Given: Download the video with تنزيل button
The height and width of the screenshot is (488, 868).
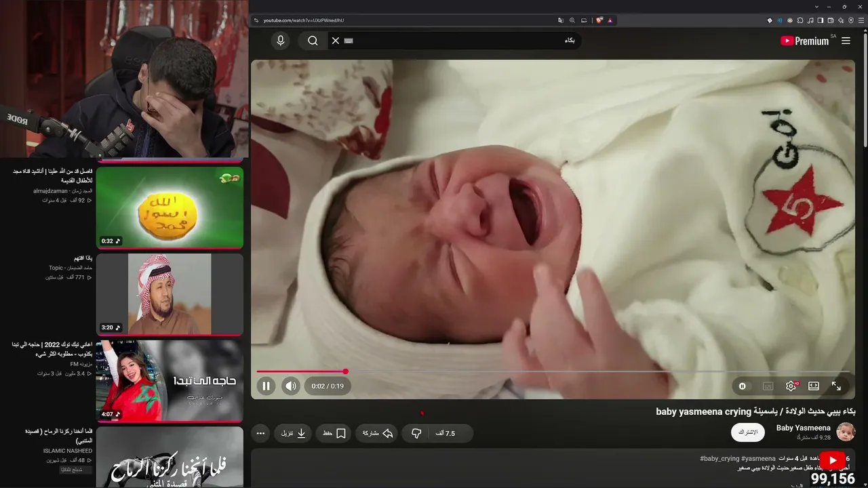Looking at the screenshot, I should [293, 433].
